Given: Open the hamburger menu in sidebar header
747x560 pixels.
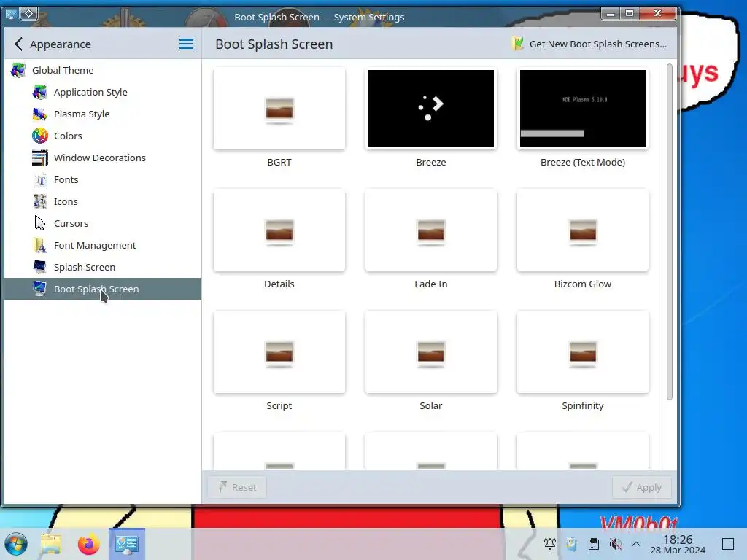Looking at the screenshot, I should point(186,44).
